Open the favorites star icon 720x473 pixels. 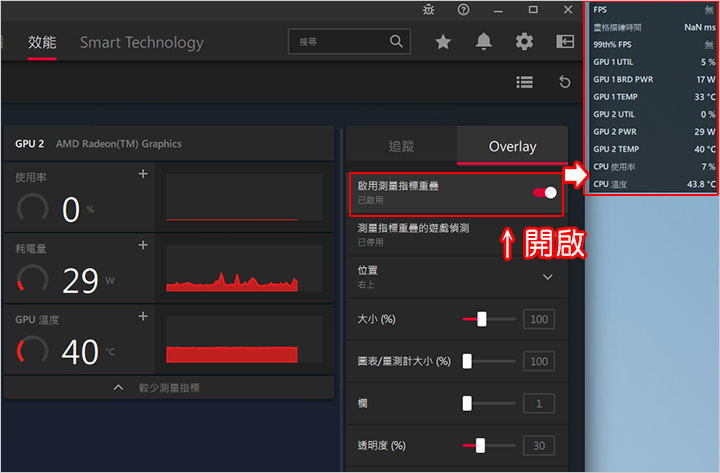coord(443,42)
